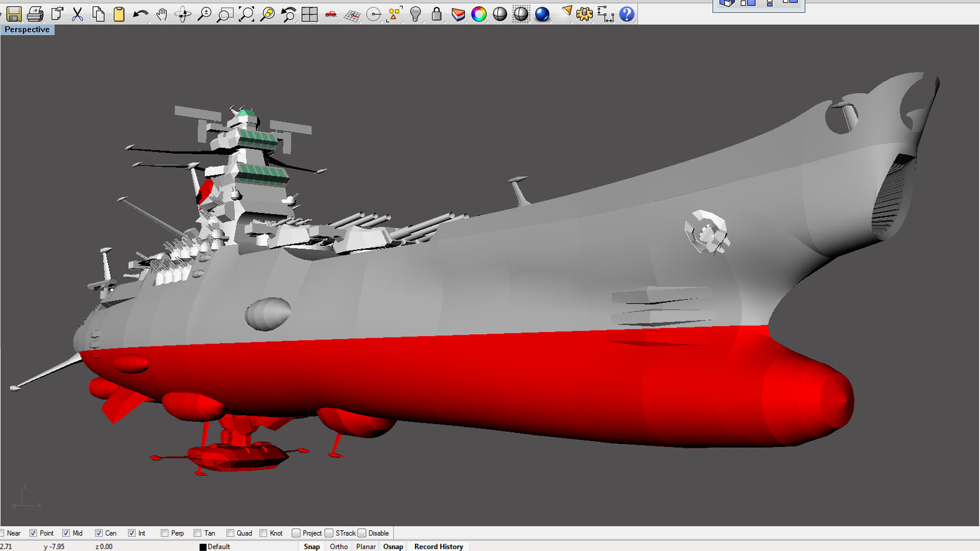Select the Pan hand tool

pyautogui.click(x=162, y=14)
